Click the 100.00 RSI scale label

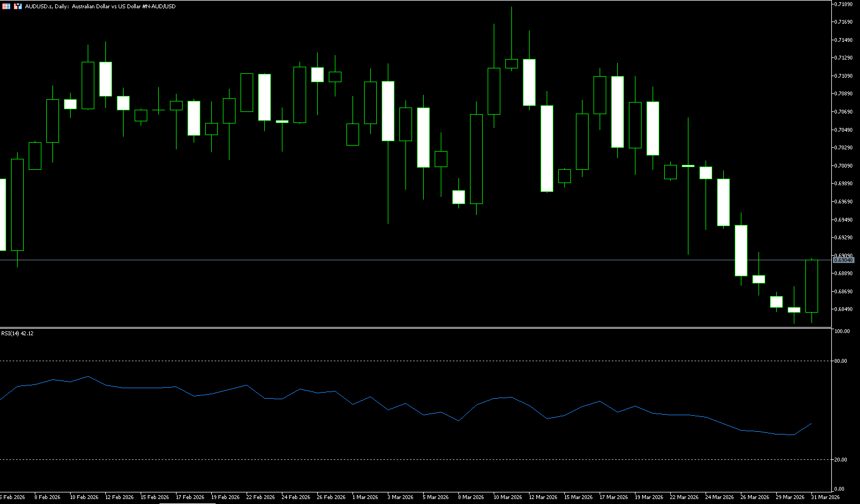click(x=842, y=331)
